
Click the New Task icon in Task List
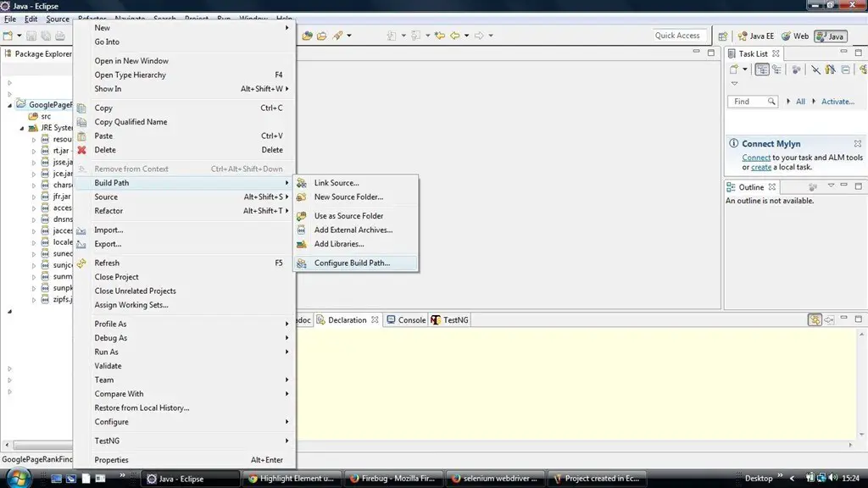coord(734,69)
